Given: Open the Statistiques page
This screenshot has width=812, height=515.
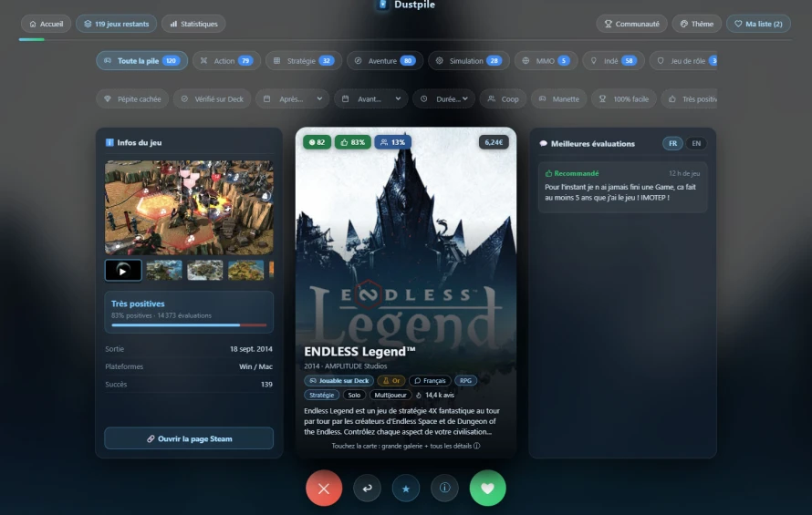Looking at the screenshot, I should (193, 24).
